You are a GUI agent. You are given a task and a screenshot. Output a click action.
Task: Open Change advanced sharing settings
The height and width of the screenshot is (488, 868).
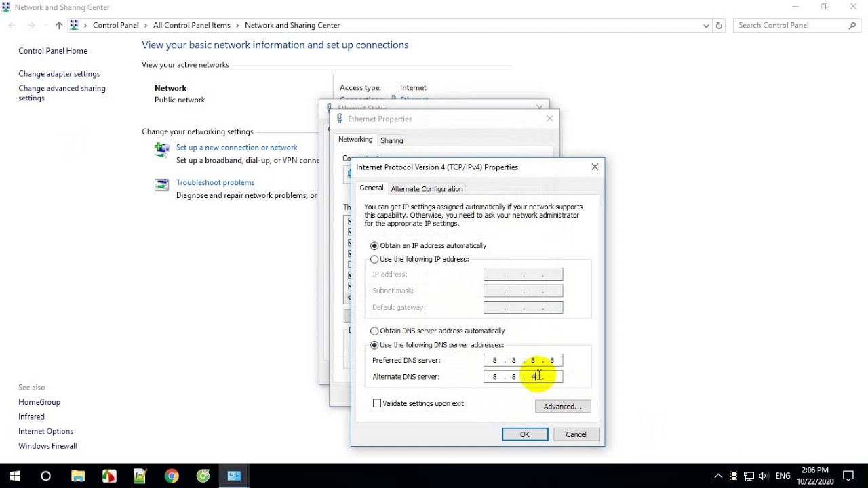[62, 93]
